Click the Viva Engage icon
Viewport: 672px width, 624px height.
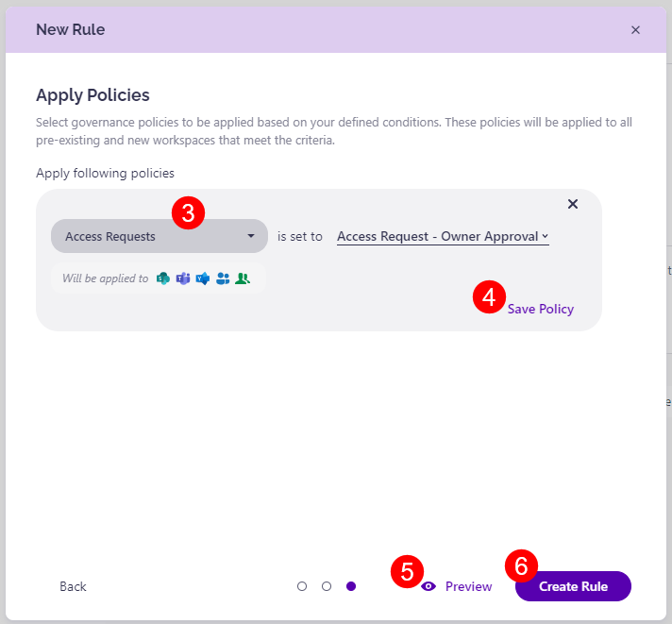202,278
